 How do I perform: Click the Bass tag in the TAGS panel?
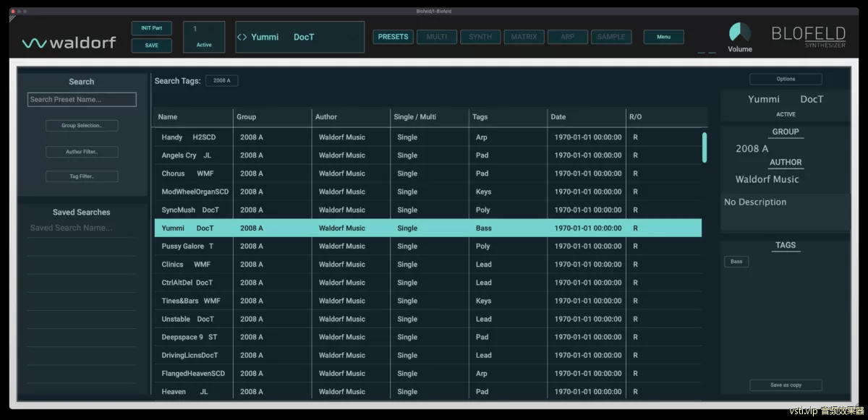[x=736, y=262]
